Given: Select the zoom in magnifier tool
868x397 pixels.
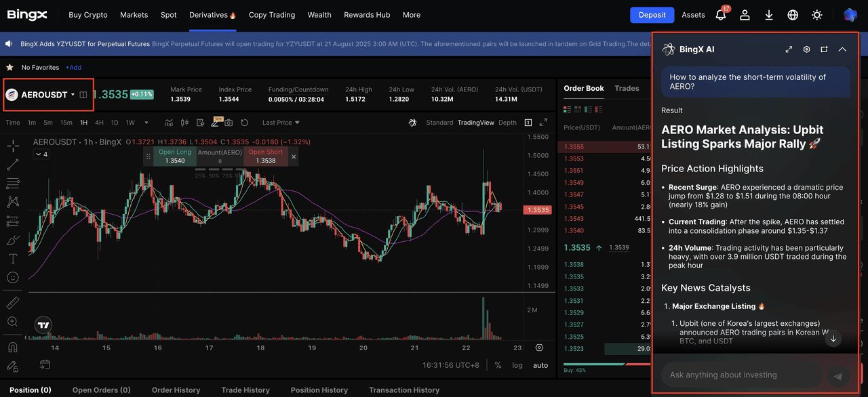Looking at the screenshot, I should tap(12, 322).
